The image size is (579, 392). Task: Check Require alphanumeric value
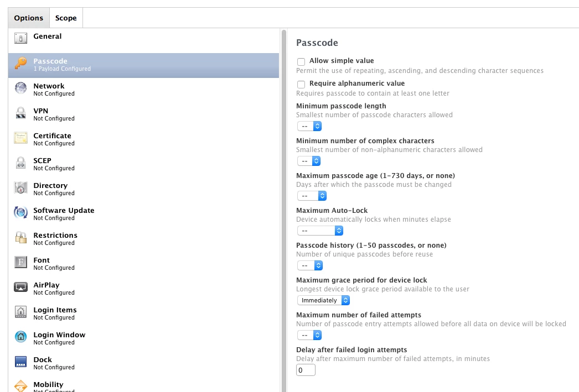[301, 85]
